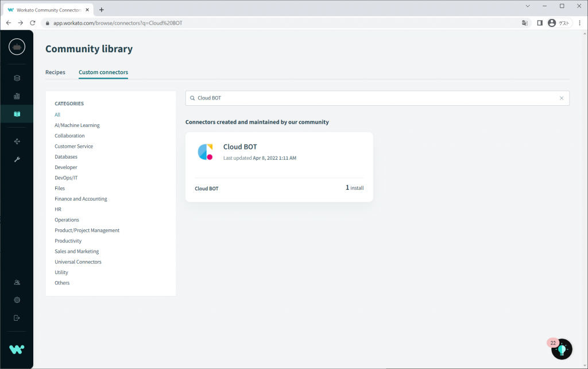Click the browser Forward arrow
The width and height of the screenshot is (588, 369).
click(21, 23)
